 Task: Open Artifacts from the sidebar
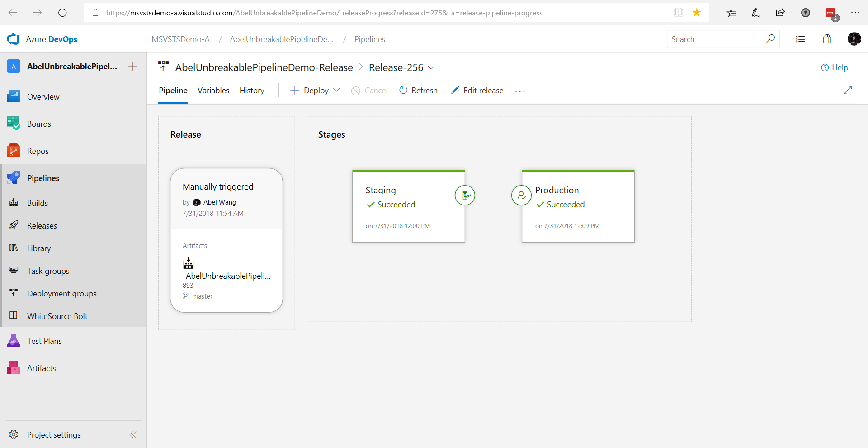[73, 368]
